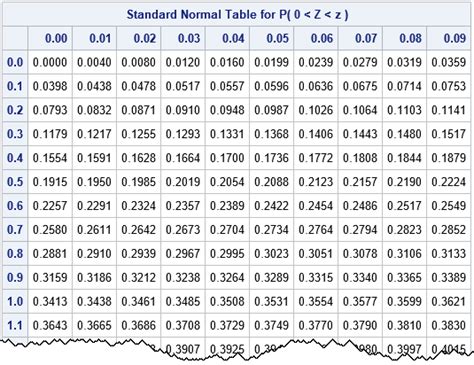Pick the cell showing 0.0000
Image resolution: width=474 pixels, height=365 pixels.
[50, 62]
